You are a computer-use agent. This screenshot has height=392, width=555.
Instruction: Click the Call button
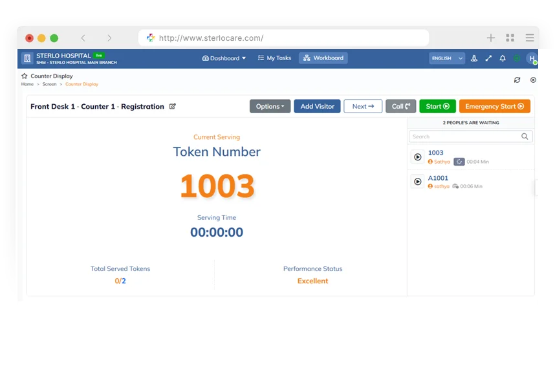tap(400, 106)
